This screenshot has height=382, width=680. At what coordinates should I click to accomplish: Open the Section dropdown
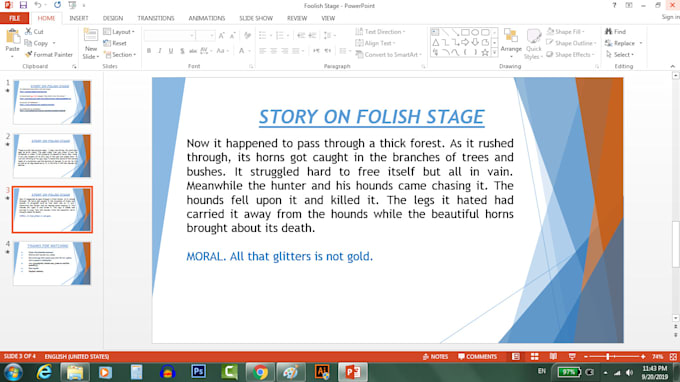point(120,55)
